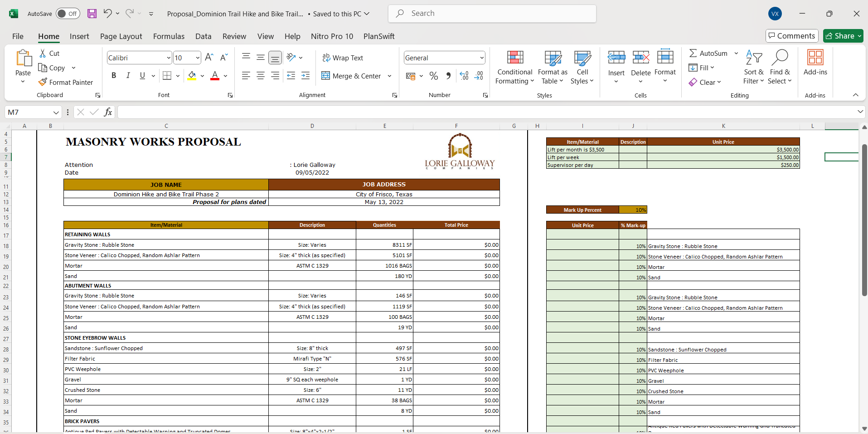The width and height of the screenshot is (868, 434).
Task: Open Cell Styles gallery
Action: 582,67
